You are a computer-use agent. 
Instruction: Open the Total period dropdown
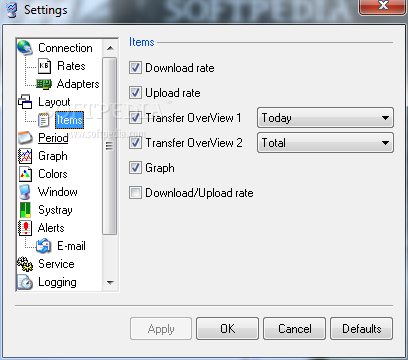(325, 143)
